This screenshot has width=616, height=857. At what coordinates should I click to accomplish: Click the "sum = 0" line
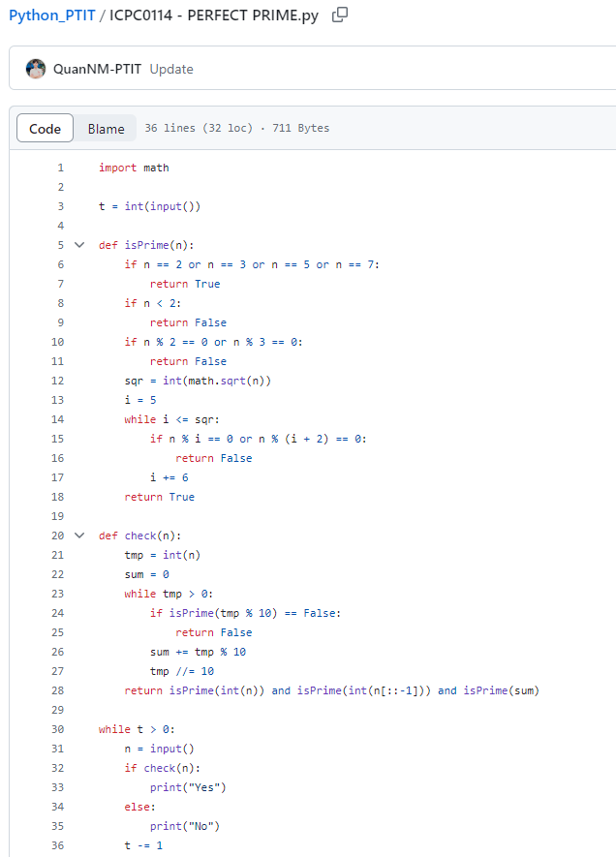(146, 574)
